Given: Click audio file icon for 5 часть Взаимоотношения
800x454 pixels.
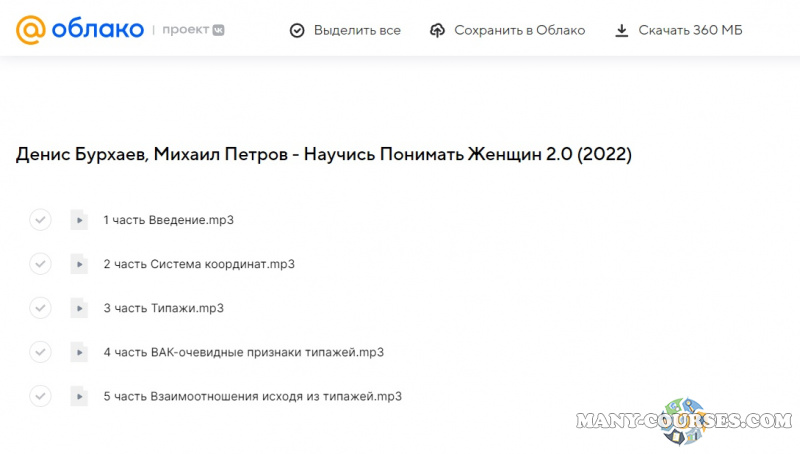Looking at the screenshot, I should click(79, 396).
